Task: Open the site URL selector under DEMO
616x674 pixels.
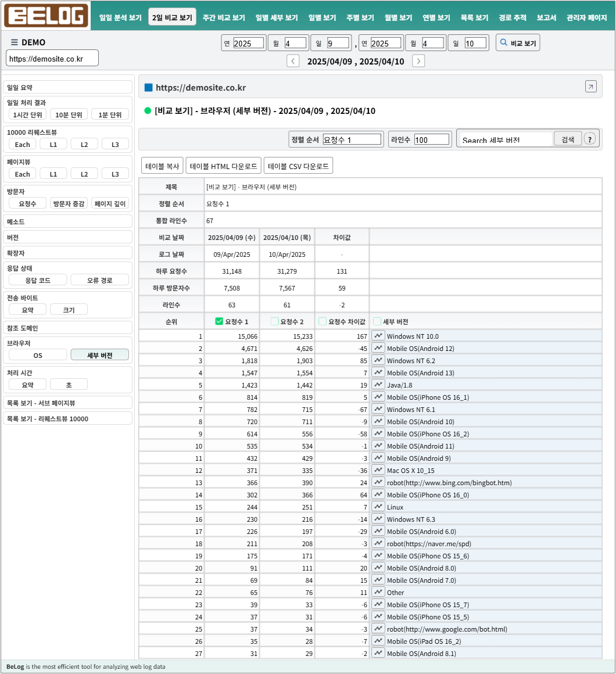Action: click(52, 58)
